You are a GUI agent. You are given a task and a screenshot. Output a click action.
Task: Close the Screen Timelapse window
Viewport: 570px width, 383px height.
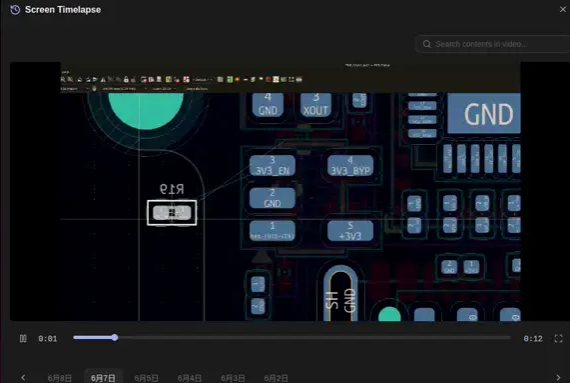pyautogui.click(x=563, y=9)
